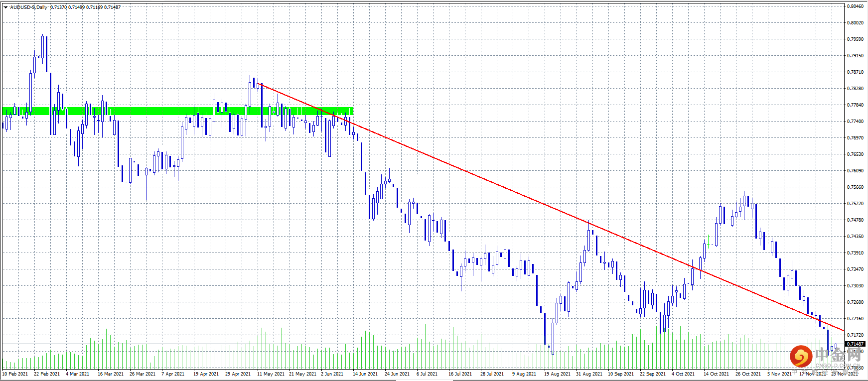The height and width of the screenshot is (381, 868).
Task: Click the 21 May 2021 date label
Action: 302,374
